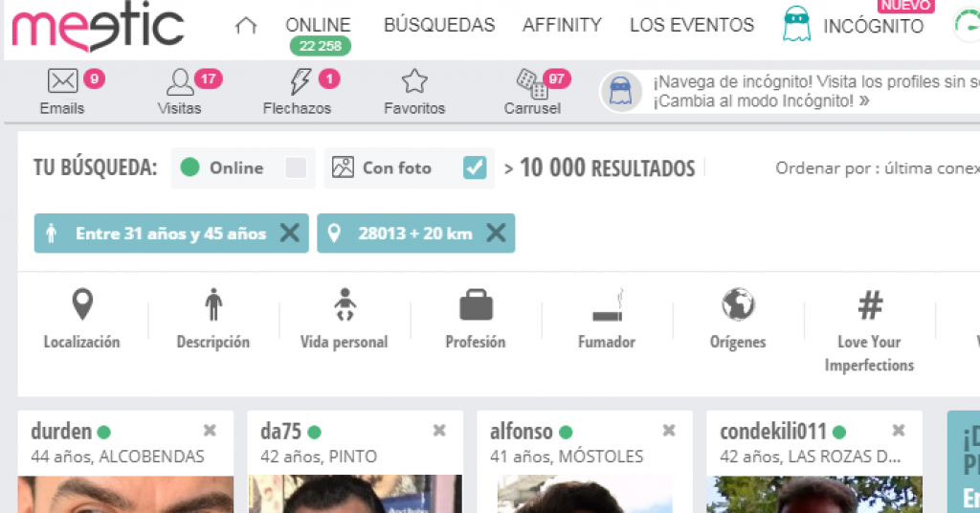Remove the 31 to 45 años filter
Screen dimensions: 980x513
point(289,234)
